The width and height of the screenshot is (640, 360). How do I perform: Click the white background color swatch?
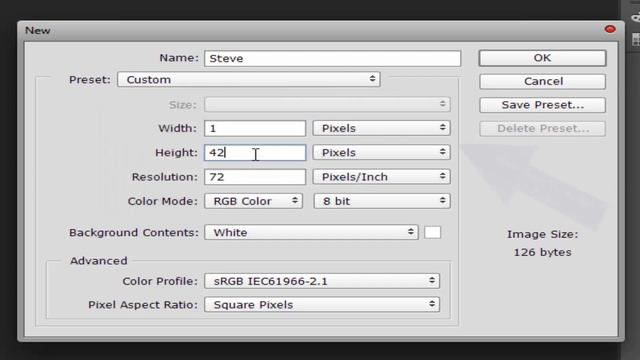[x=432, y=232]
